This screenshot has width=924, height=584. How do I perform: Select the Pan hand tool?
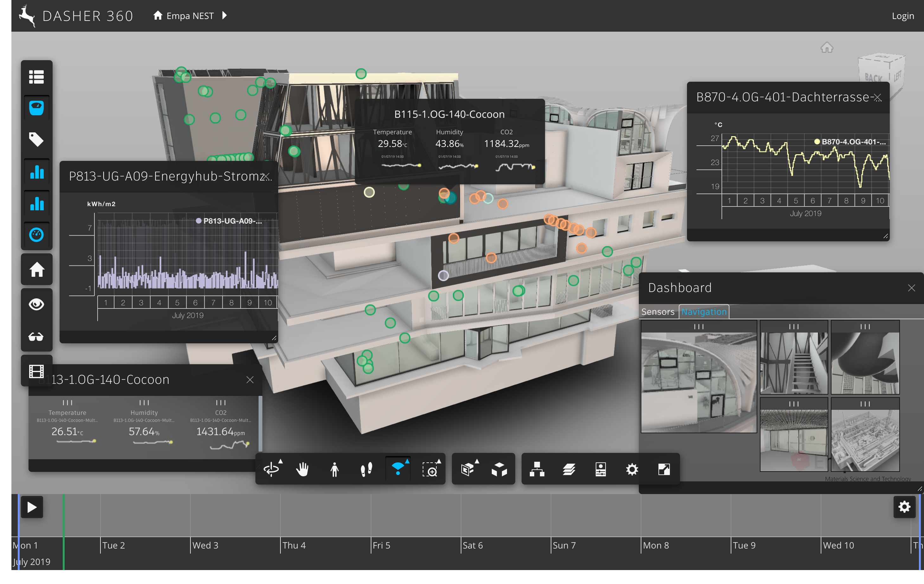303,469
